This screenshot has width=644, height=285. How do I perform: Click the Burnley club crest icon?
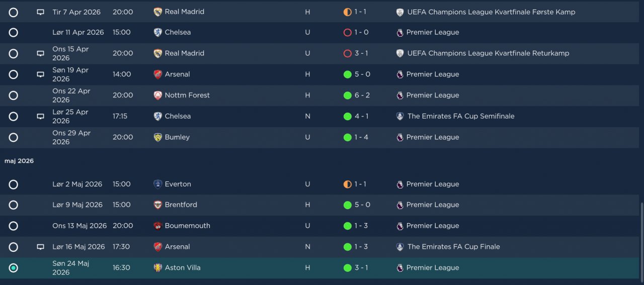click(x=158, y=137)
